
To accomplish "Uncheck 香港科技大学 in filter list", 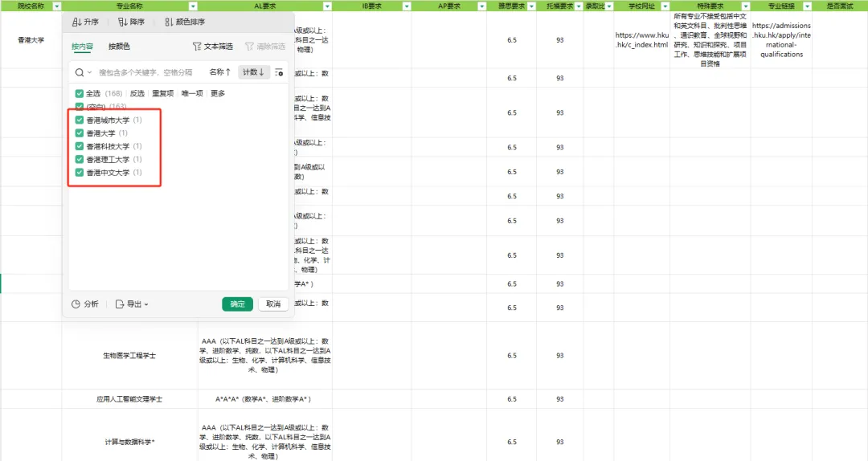I will pyautogui.click(x=79, y=147).
